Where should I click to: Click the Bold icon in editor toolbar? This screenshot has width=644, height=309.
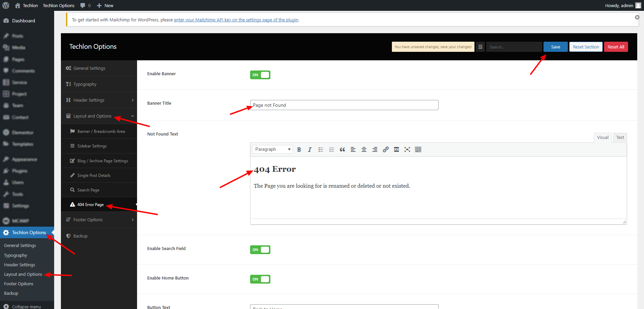tap(299, 149)
